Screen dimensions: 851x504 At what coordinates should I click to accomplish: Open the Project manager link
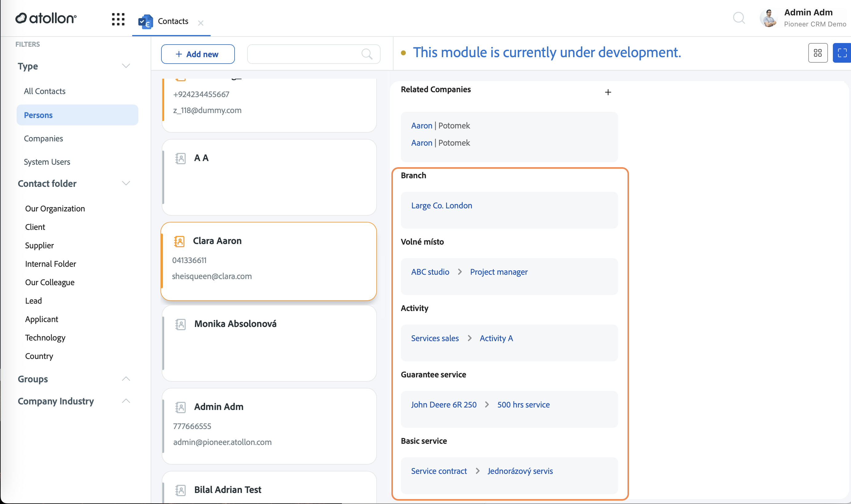click(499, 272)
